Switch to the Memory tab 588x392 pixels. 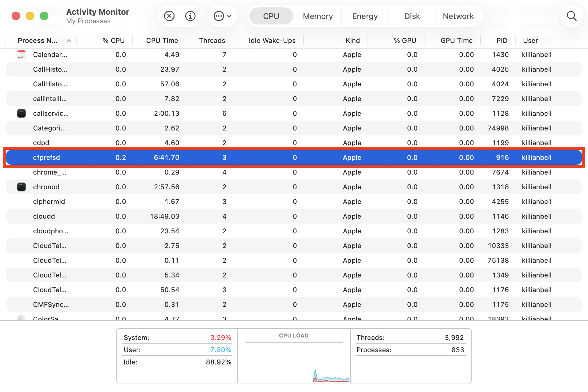pos(318,16)
